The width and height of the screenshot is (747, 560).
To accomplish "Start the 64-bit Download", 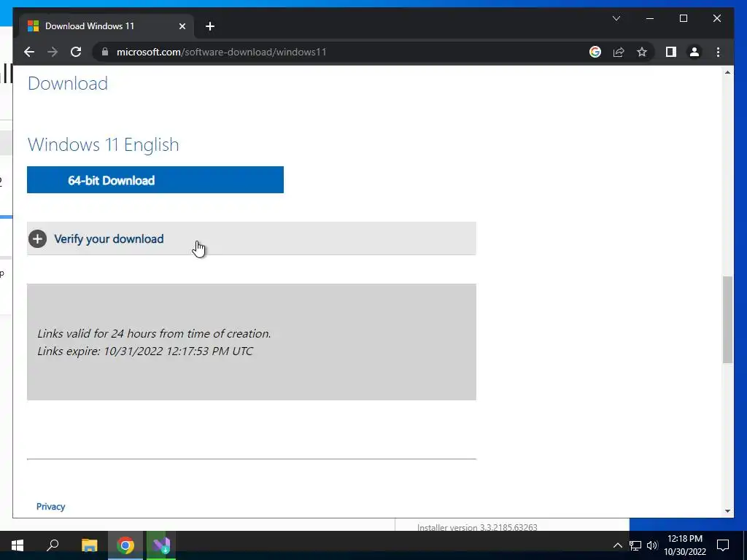I will (155, 180).
